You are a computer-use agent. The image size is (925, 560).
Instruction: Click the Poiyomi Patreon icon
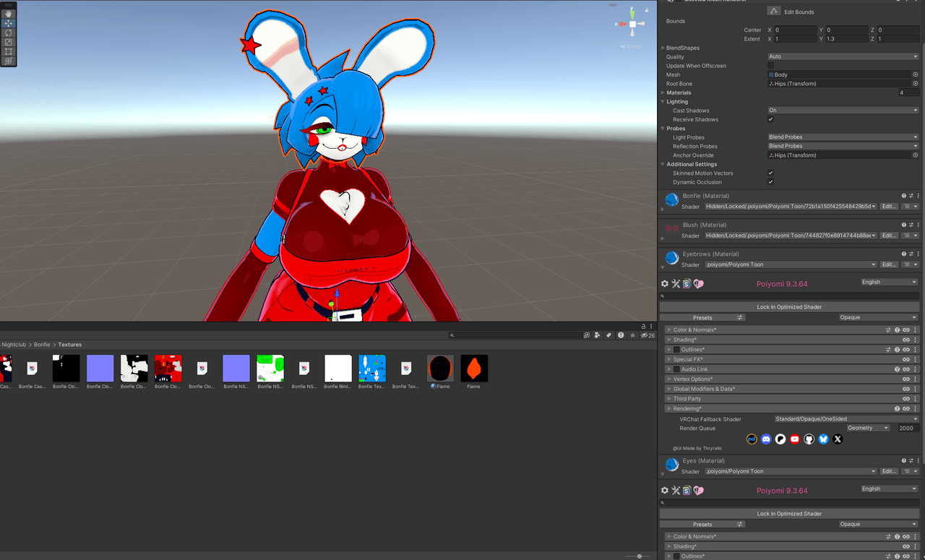(x=780, y=439)
